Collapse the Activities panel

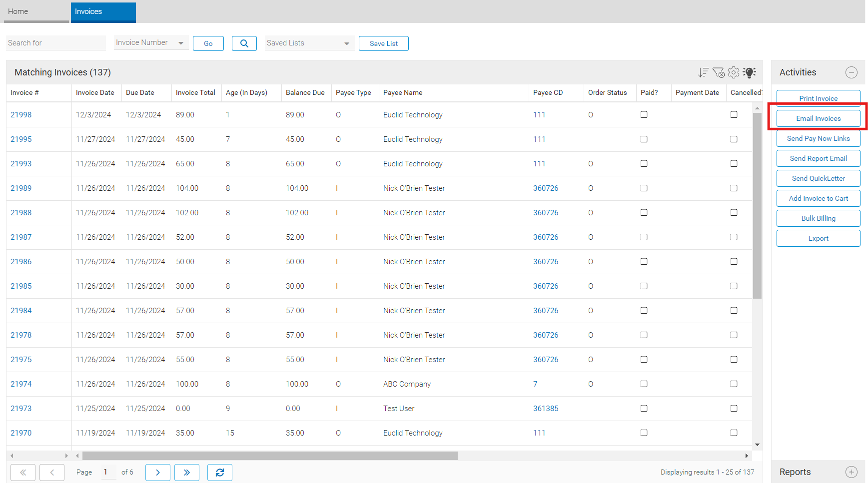pyautogui.click(x=852, y=72)
